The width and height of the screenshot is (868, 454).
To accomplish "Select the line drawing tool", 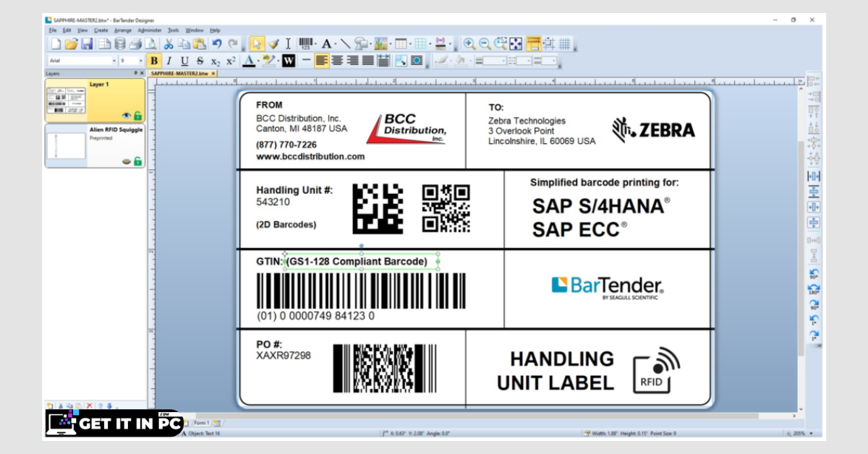I will point(345,44).
